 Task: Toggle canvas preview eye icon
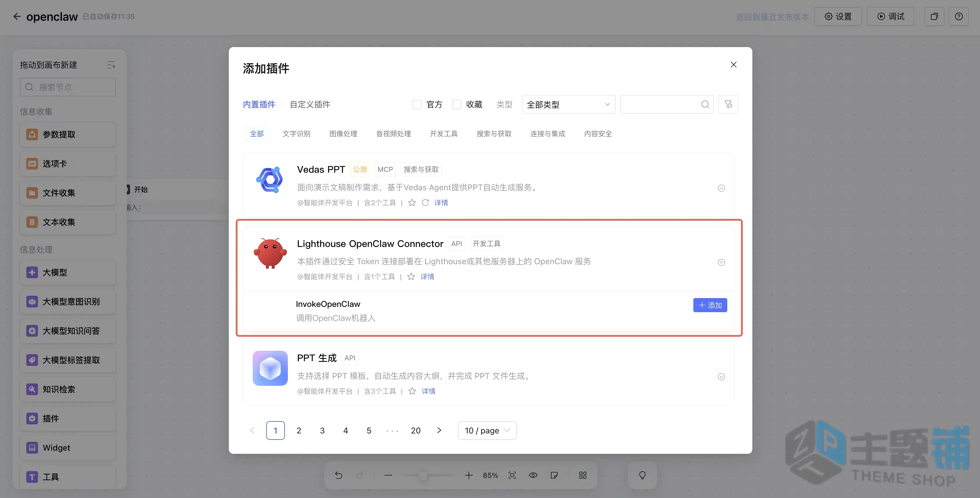tap(533, 475)
